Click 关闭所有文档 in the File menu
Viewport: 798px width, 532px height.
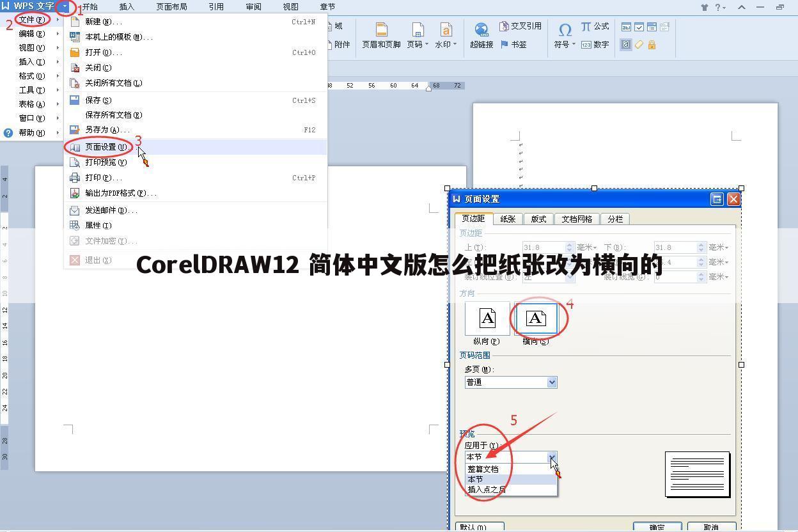pyautogui.click(x=196, y=83)
